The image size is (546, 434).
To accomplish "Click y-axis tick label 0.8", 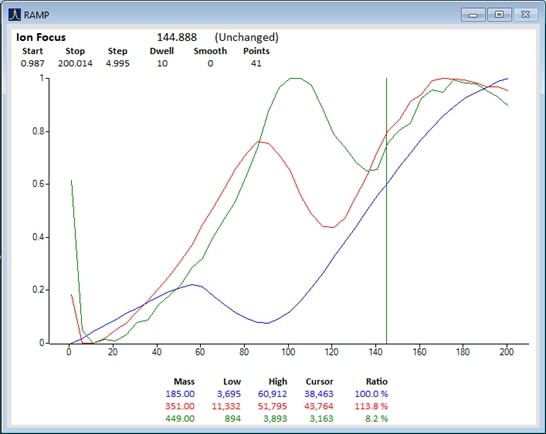I will [38, 131].
